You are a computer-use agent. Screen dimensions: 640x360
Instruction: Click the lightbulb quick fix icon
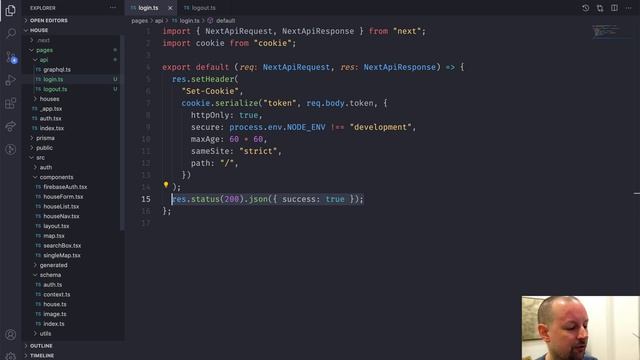166,185
